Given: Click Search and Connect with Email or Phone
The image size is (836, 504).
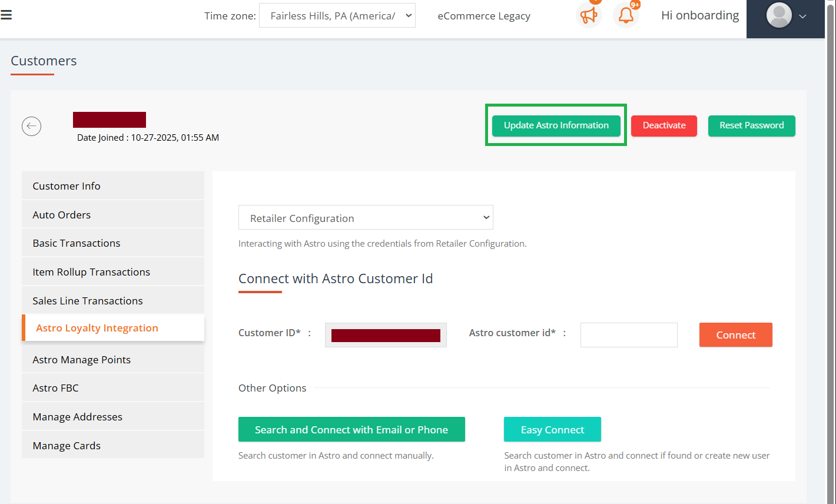Looking at the screenshot, I should (351, 430).
